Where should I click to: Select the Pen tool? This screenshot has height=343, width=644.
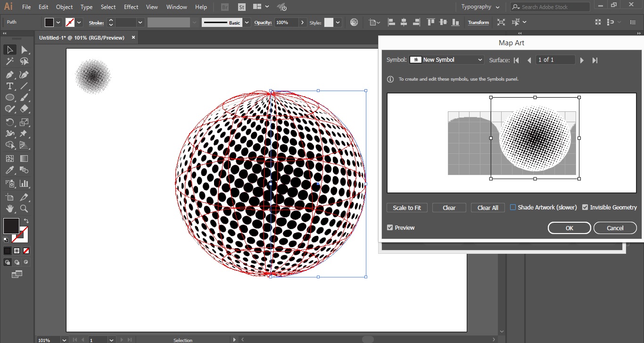[x=9, y=75]
